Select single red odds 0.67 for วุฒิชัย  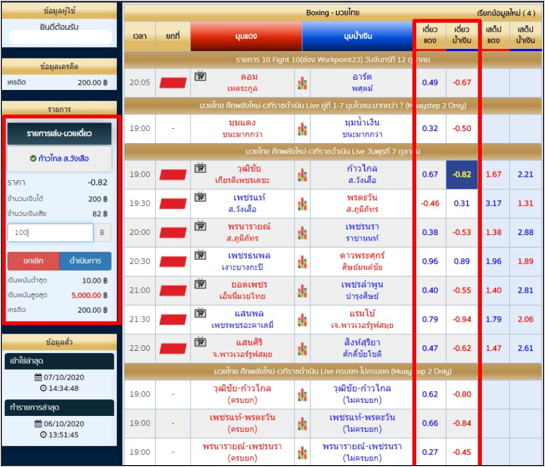tap(430, 174)
